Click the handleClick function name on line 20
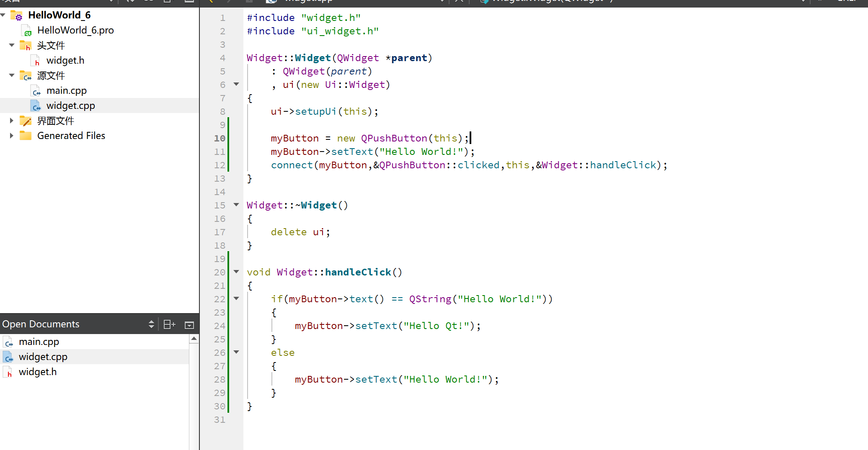Image resolution: width=868 pixels, height=450 pixels. [x=358, y=272]
